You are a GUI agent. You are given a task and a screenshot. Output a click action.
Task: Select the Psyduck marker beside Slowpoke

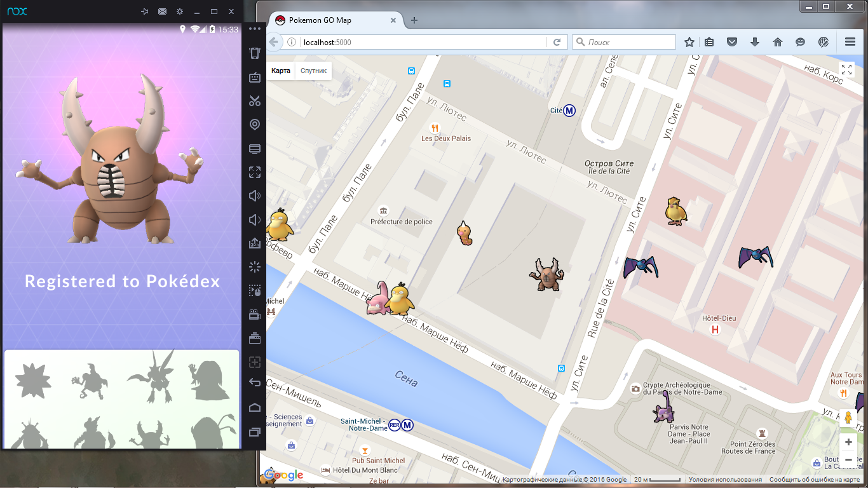point(400,299)
